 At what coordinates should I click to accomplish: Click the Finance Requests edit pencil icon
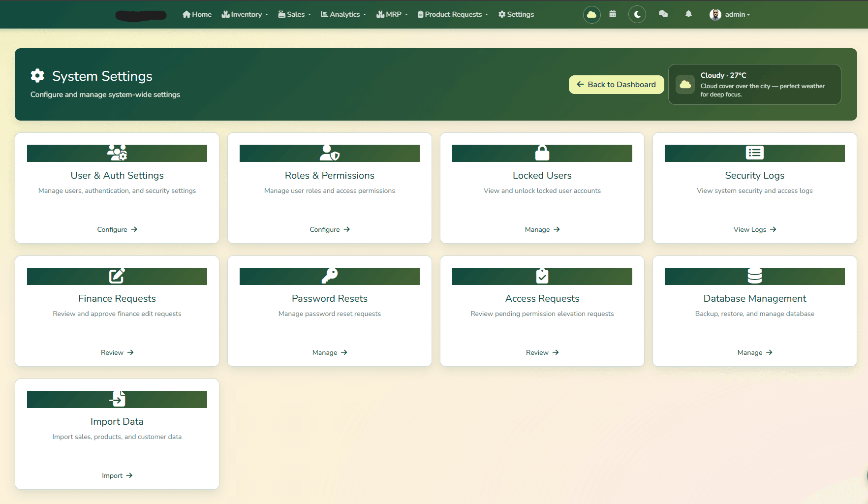coord(117,276)
